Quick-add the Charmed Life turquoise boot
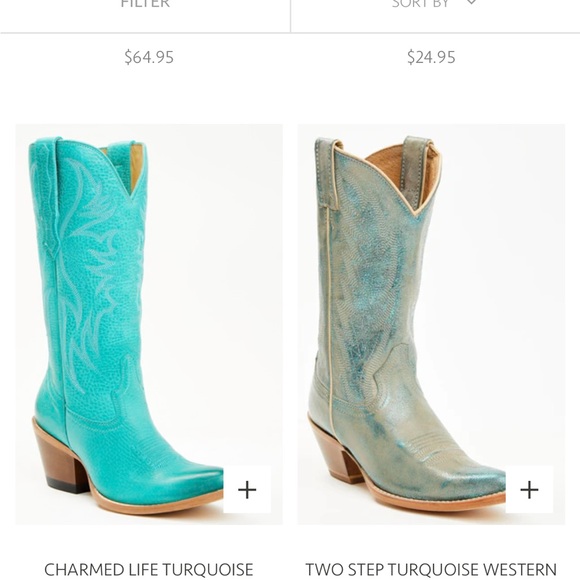 (247, 490)
